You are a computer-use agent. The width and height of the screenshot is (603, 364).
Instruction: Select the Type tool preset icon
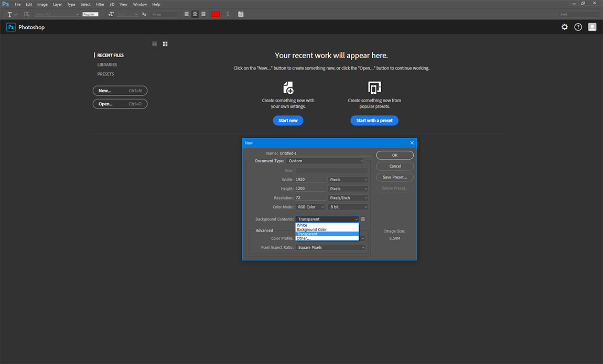tap(9, 14)
